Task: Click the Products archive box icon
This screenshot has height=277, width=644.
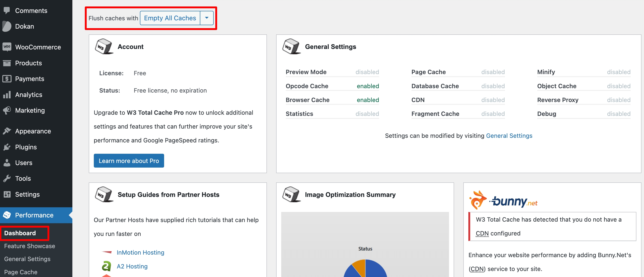Action: [7, 63]
